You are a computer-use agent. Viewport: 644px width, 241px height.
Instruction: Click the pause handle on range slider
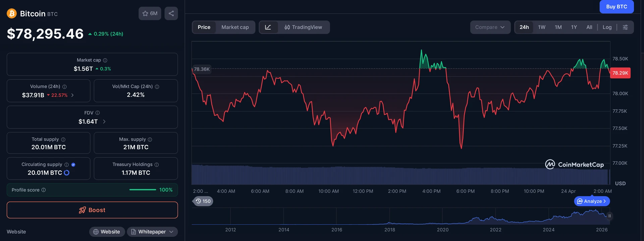609,216
